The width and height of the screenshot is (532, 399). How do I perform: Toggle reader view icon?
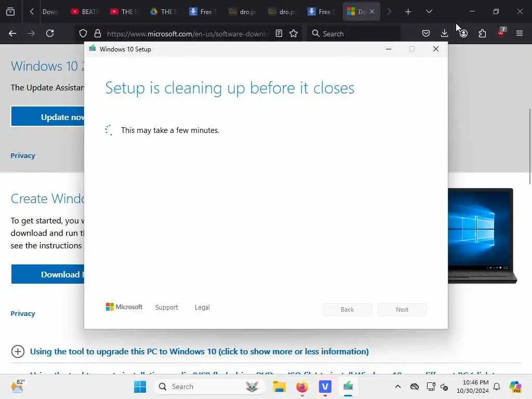pyautogui.click(x=279, y=33)
